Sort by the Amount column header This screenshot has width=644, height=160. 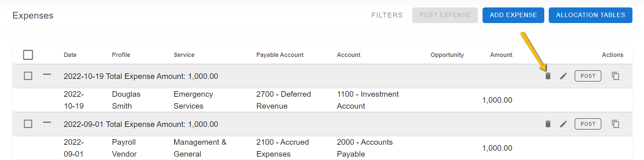501,55
